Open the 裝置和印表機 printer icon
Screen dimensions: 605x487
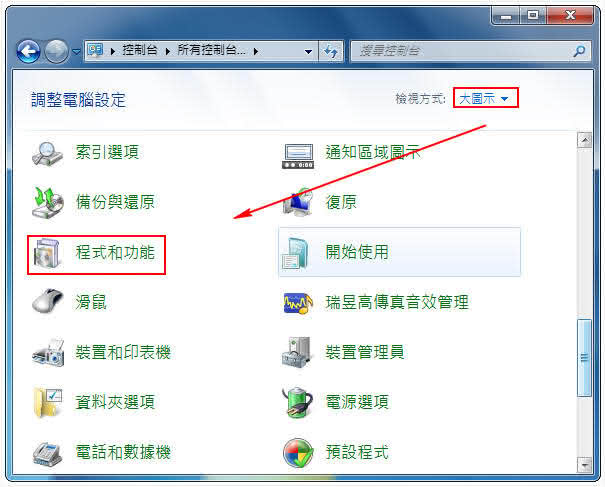click(48, 352)
